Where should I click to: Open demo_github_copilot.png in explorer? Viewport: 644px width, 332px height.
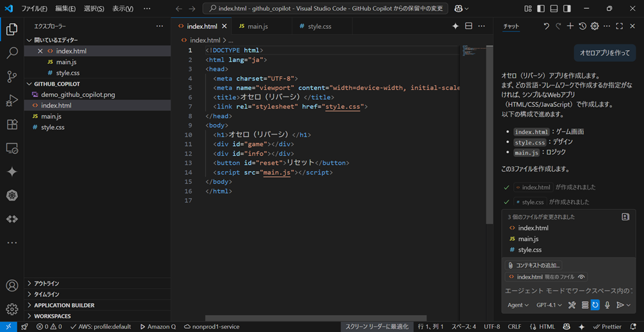(97, 95)
